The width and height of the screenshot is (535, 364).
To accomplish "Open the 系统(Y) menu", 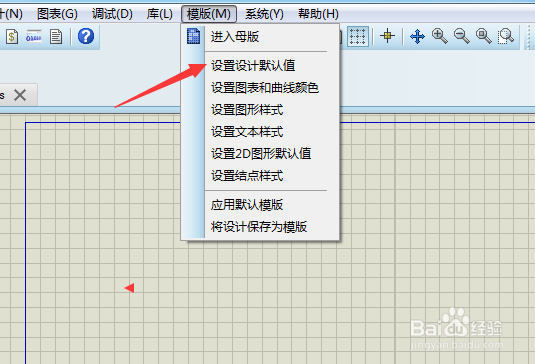I will [264, 14].
